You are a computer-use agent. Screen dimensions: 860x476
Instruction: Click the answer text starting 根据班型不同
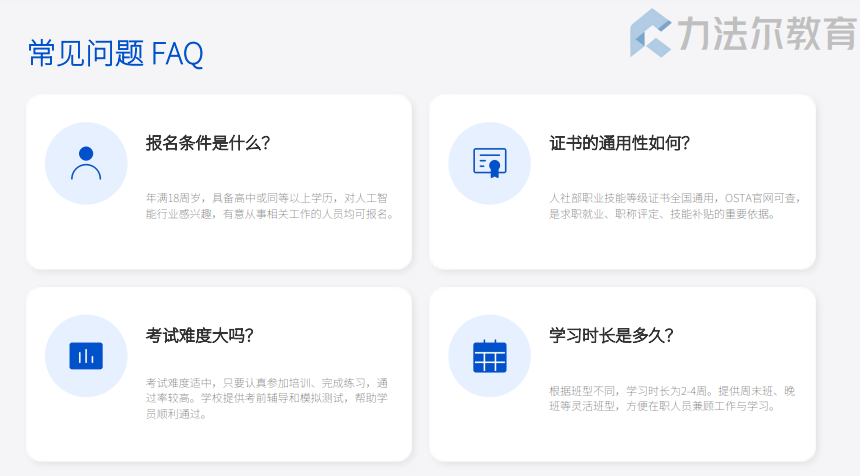point(672,399)
